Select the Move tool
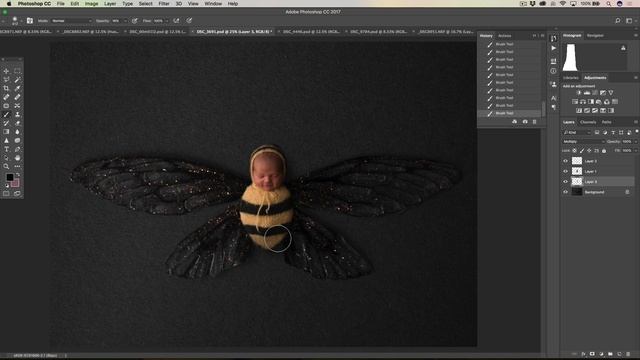Screen dimensions: 640x360 pyautogui.click(x=6, y=71)
